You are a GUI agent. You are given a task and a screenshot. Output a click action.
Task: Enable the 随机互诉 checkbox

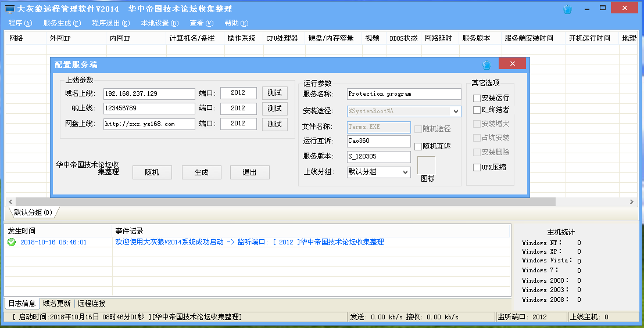pyautogui.click(x=418, y=146)
